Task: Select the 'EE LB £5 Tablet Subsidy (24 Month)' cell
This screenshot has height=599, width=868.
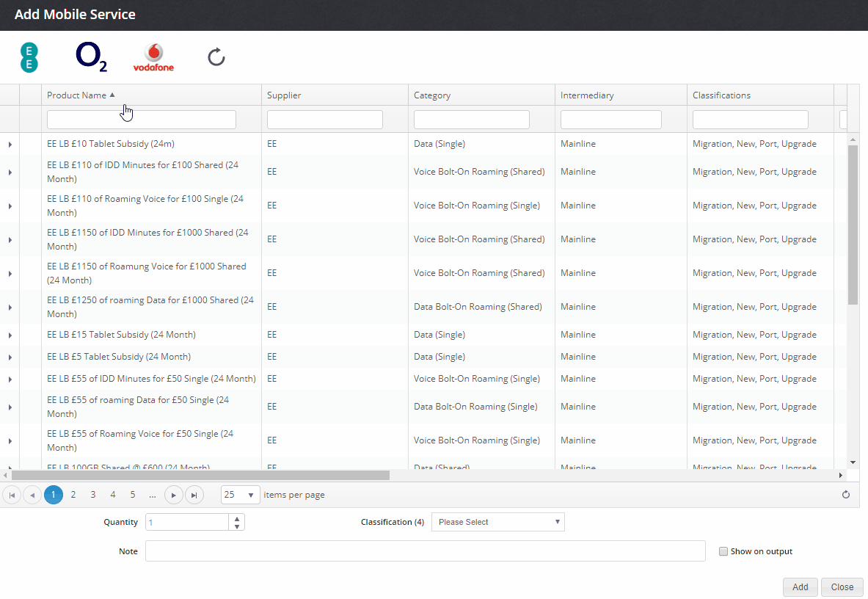Action: pyautogui.click(x=119, y=357)
